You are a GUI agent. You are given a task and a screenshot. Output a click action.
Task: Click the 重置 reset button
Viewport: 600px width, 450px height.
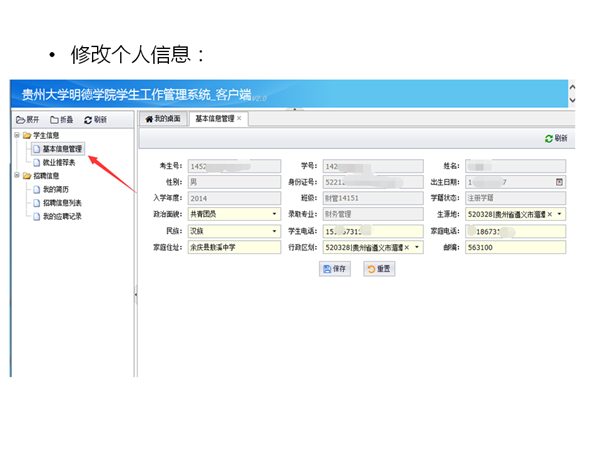pyautogui.click(x=379, y=269)
